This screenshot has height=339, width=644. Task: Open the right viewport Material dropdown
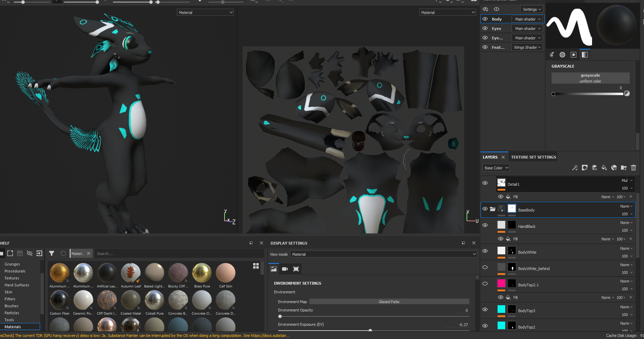tap(448, 13)
